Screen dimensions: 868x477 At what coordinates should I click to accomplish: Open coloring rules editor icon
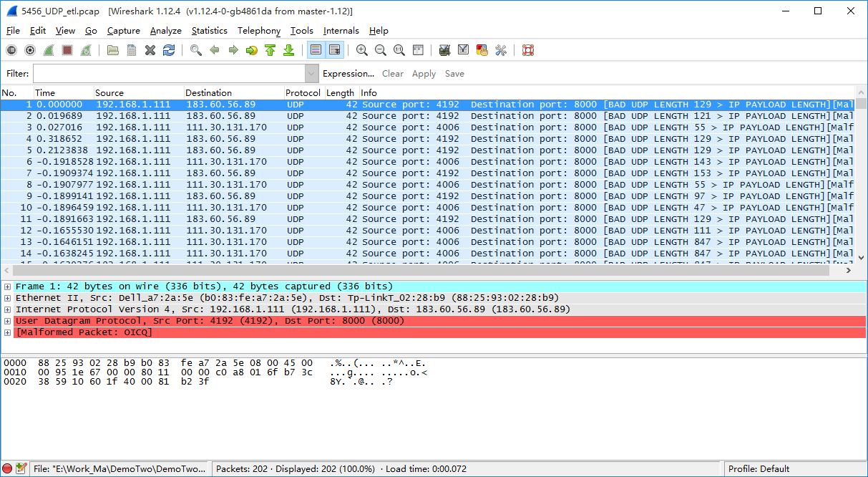482,50
